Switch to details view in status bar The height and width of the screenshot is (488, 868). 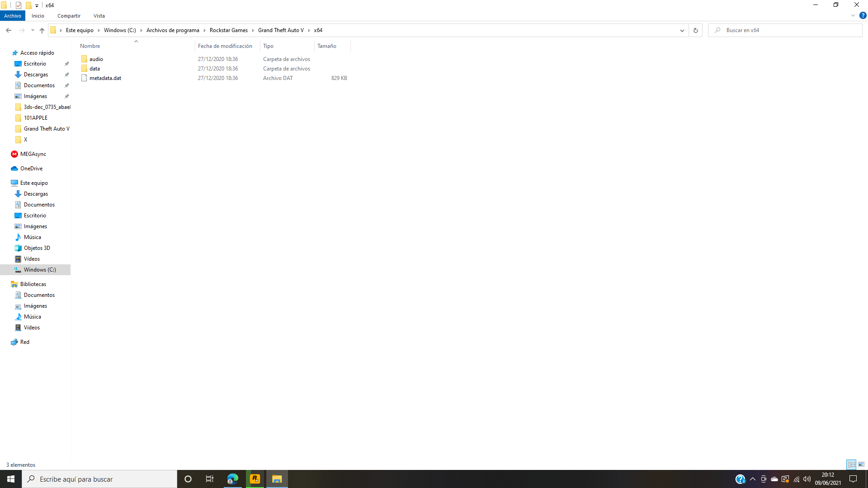coord(852,465)
